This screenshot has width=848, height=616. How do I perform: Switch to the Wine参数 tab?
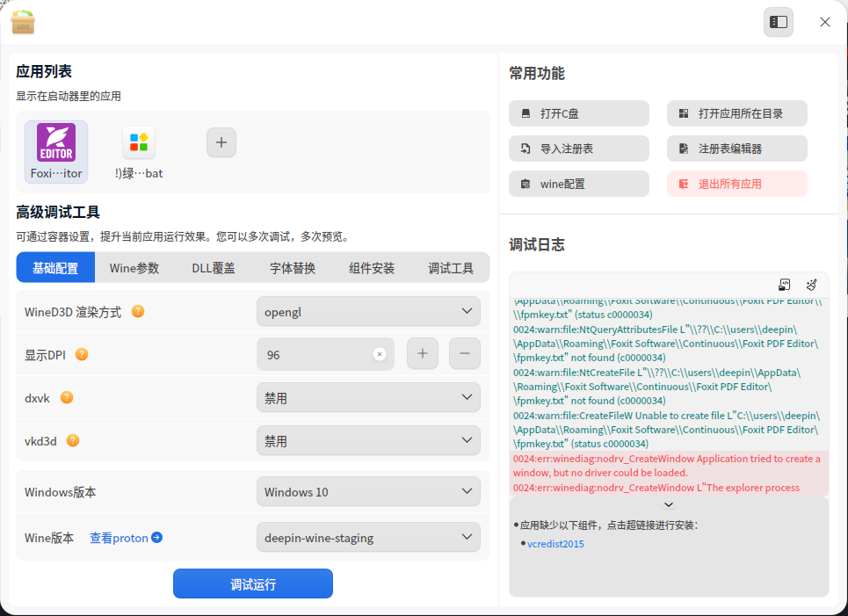pyautogui.click(x=134, y=267)
